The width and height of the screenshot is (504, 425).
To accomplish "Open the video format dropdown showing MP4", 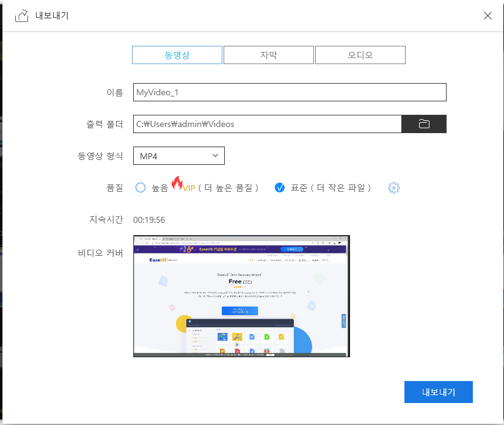I will (x=178, y=156).
